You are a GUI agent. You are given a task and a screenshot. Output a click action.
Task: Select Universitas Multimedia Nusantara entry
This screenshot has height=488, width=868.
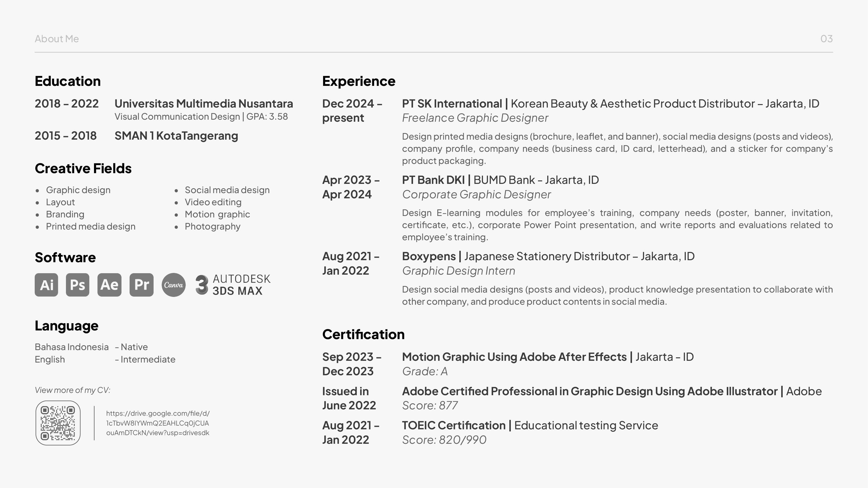pyautogui.click(x=204, y=103)
